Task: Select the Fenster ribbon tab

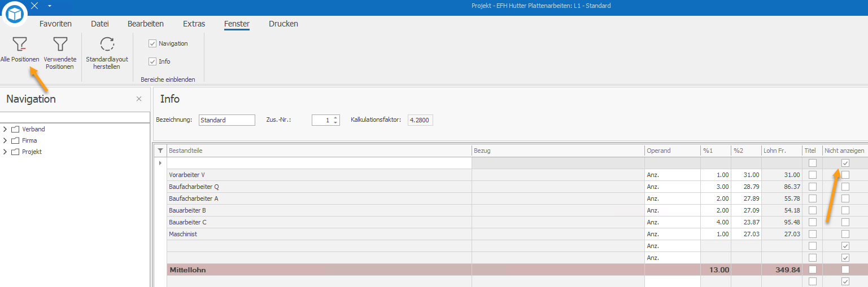Action: pos(237,24)
